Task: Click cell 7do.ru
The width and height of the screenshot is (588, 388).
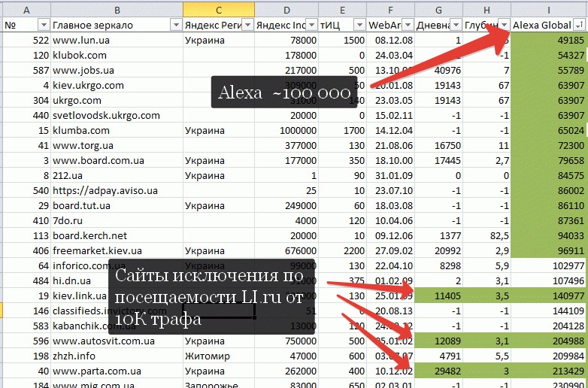Action: [117, 220]
